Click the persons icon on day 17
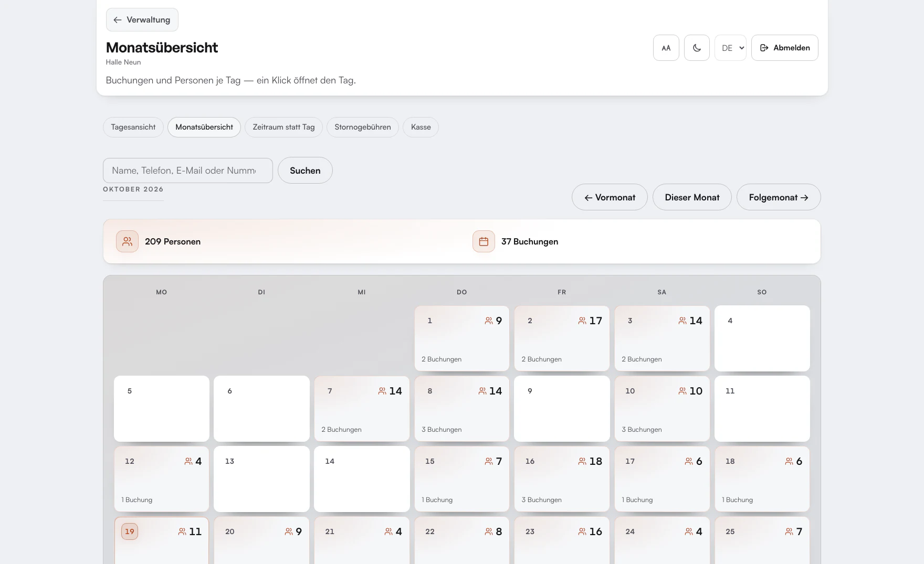Screen dimensions: 924x564 pyautogui.click(x=689, y=461)
